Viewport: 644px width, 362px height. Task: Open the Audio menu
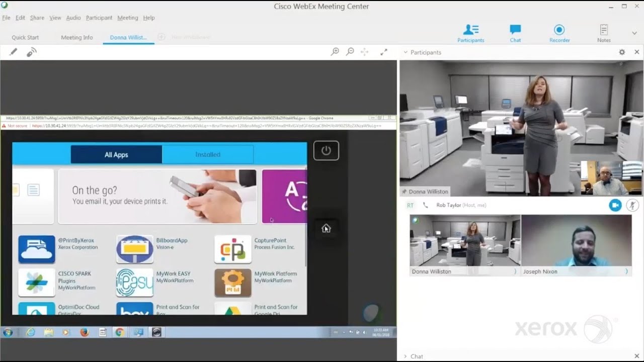tap(73, 18)
